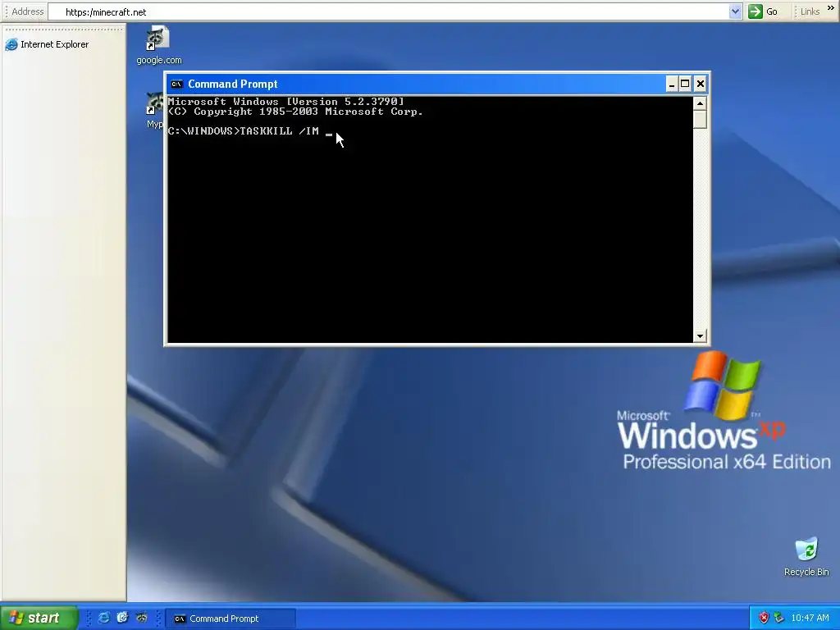Click the second Quick Launch icon beside Internet Explorer
The height and width of the screenshot is (630, 840).
point(123,619)
